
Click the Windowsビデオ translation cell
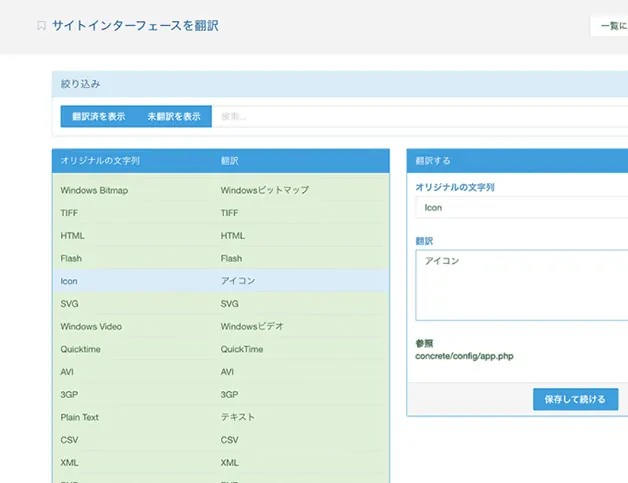pyautogui.click(x=252, y=326)
